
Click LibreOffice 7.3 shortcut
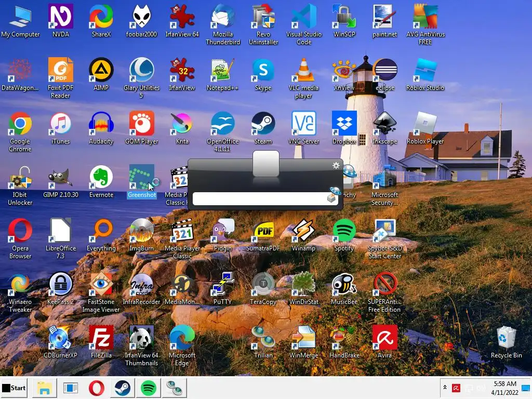(x=60, y=239)
